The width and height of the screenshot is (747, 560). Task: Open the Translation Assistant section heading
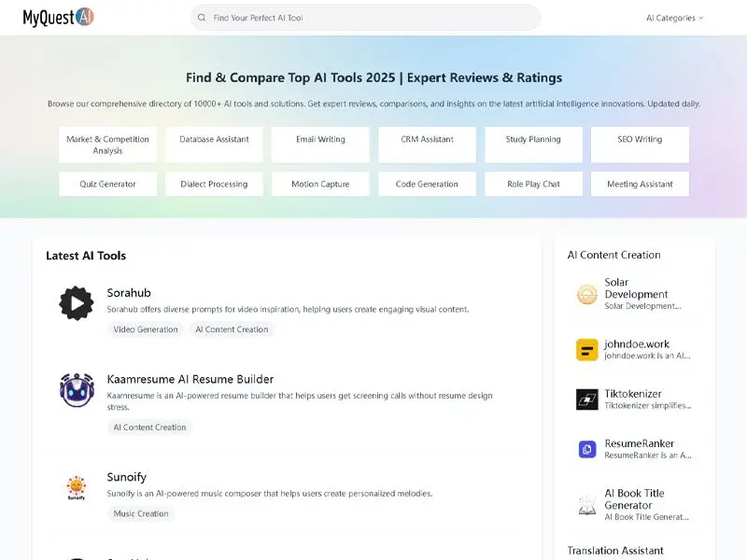click(615, 551)
